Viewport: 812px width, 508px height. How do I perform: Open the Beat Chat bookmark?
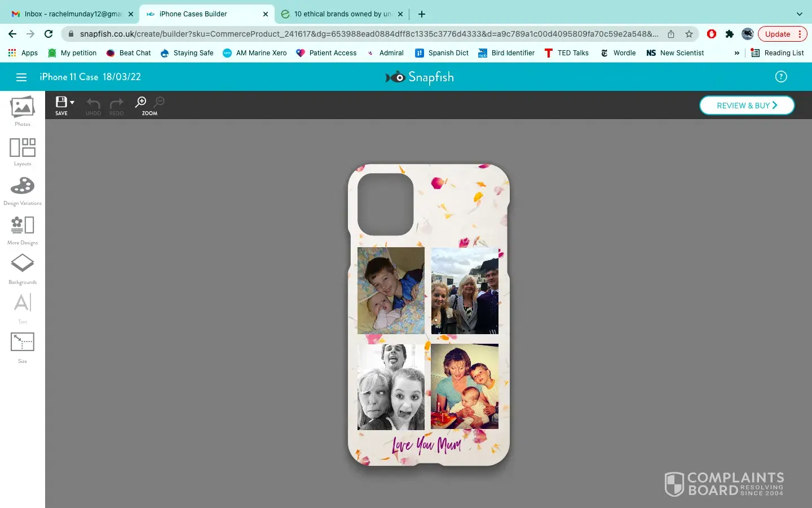tap(129, 53)
